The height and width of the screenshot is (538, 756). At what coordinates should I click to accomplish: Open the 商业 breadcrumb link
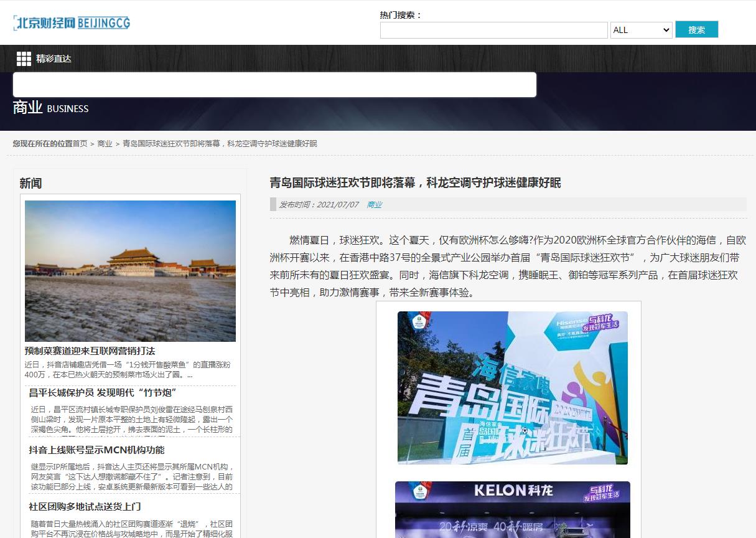[105, 143]
